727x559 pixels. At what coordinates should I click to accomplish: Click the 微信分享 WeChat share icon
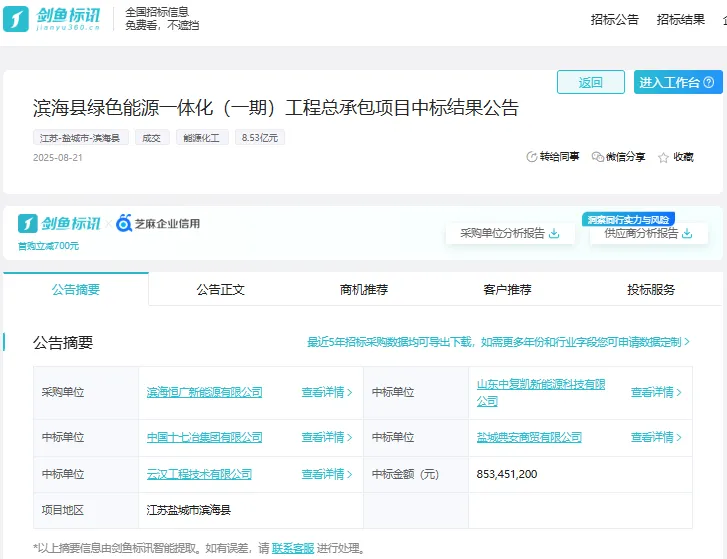[598, 157]
